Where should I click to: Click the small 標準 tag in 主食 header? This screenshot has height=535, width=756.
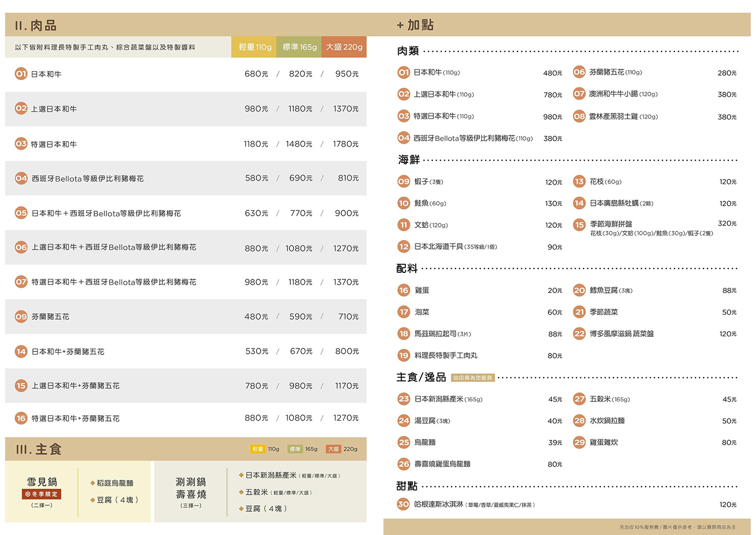click(x=295, y=449)
